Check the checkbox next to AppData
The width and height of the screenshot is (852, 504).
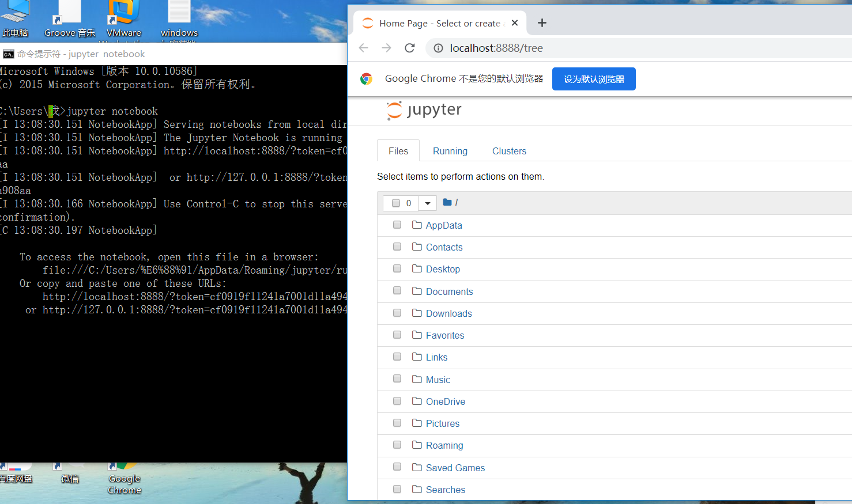tap(397, 225)
